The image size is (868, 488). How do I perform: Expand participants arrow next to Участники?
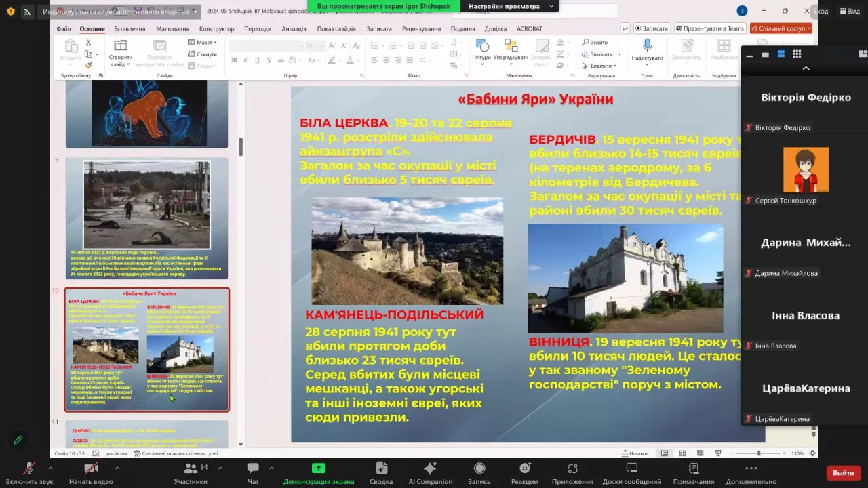click(x=220, y=468)
